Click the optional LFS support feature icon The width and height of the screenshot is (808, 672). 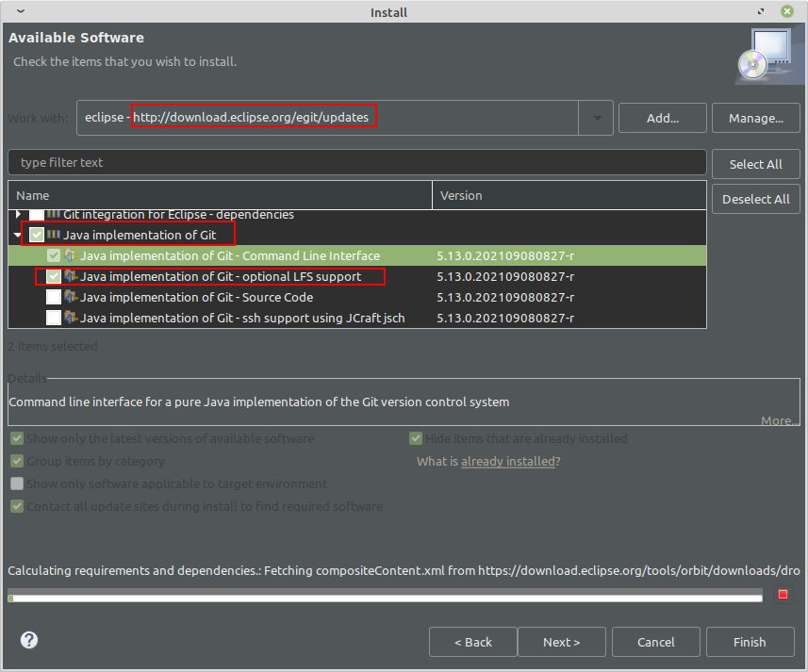71,276
